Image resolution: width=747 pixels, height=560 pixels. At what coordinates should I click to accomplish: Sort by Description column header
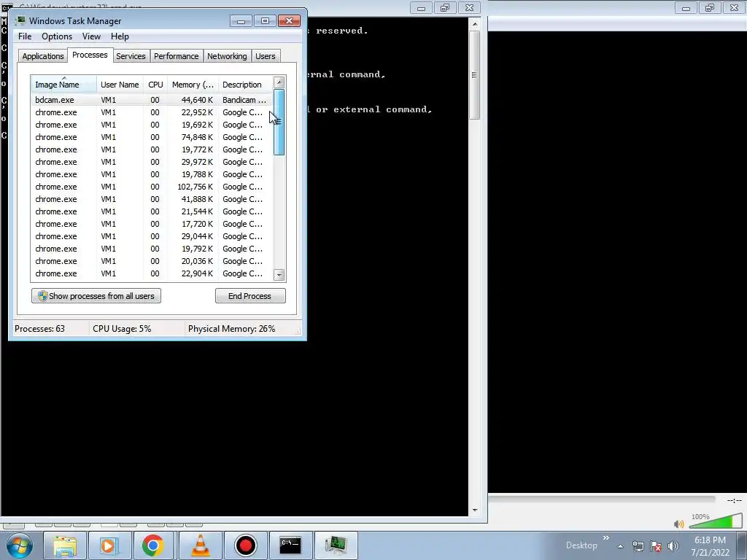(x=245, y=85)
